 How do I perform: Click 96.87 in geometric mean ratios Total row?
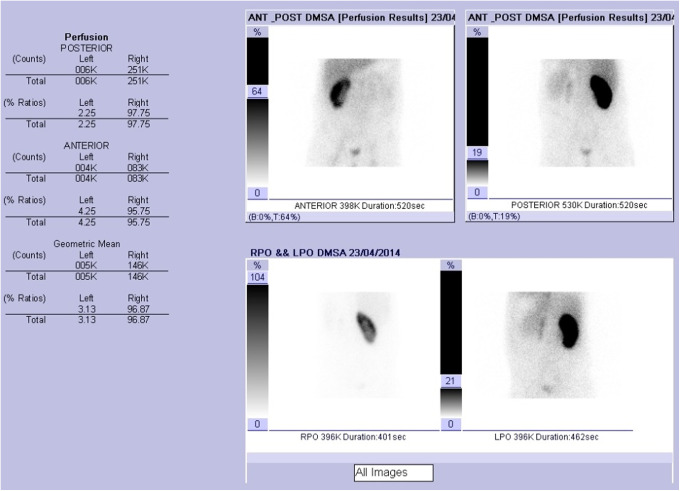(x=139, y=320)
